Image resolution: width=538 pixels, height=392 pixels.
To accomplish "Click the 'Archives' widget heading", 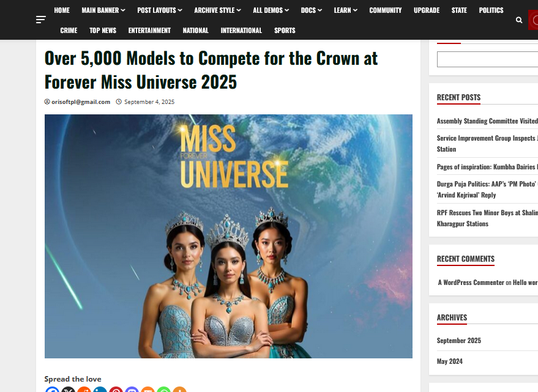I will 452,317.
